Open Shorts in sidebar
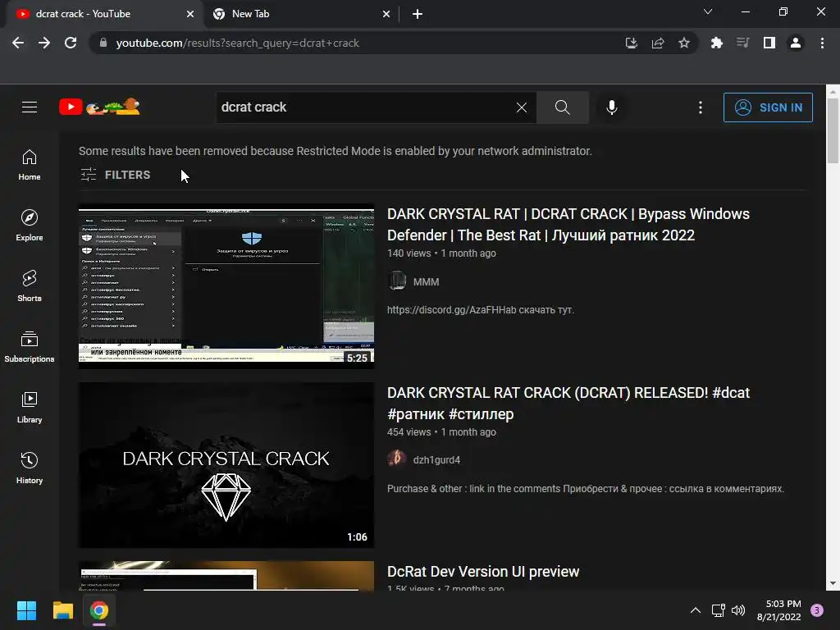The image size is (840, 630). coord(30,286)
